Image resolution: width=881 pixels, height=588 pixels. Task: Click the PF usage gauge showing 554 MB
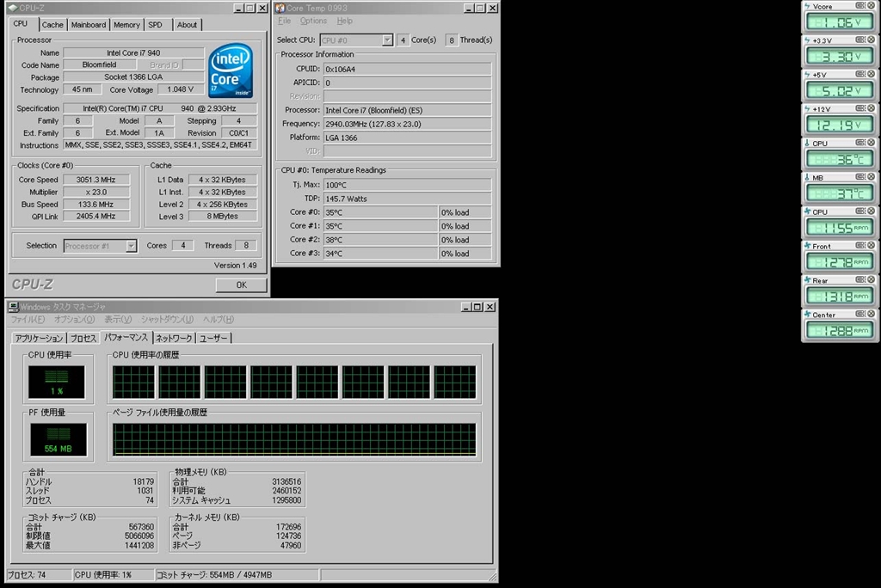59,440
